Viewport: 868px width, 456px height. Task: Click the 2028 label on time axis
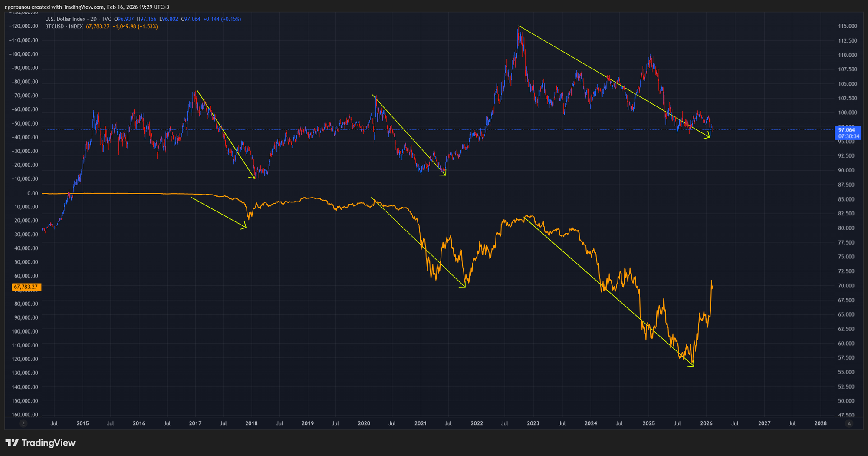pyautogui.click(x=820, y=423)
